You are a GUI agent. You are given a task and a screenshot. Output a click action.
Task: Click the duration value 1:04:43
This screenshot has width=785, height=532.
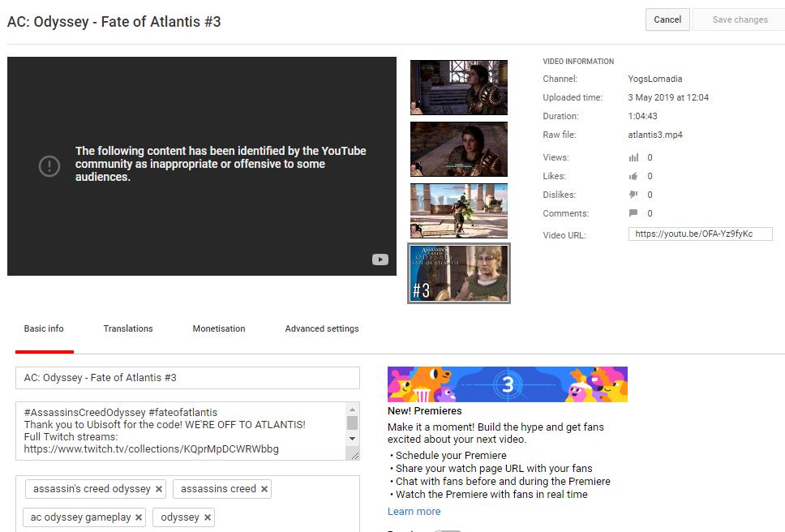[x=642, y=116]
